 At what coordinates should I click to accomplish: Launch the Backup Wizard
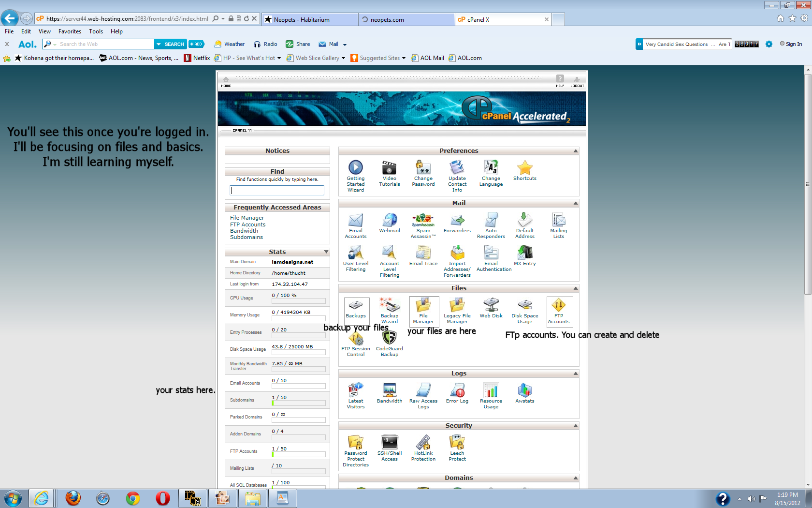pyautogui.click(x=390, y=305)
